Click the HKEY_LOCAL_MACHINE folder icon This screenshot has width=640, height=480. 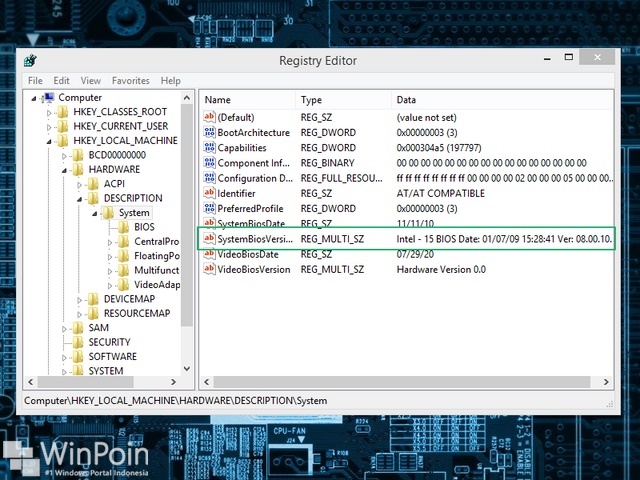pyautogui.click(x=63, y=140)
